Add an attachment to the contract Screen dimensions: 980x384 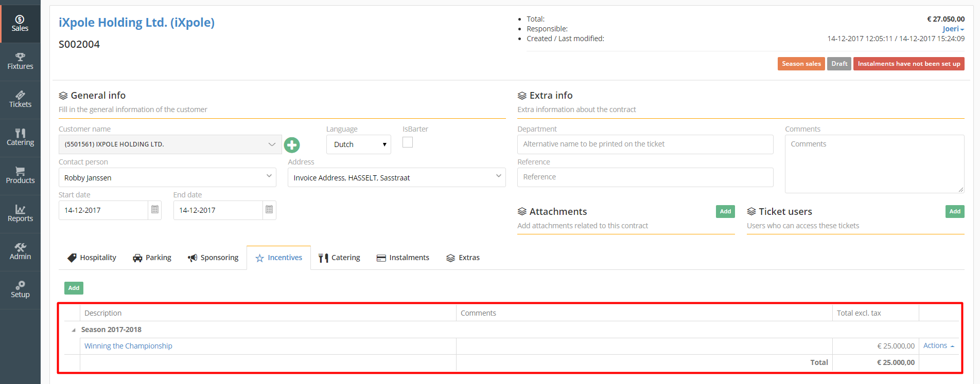tap(725, 211)
